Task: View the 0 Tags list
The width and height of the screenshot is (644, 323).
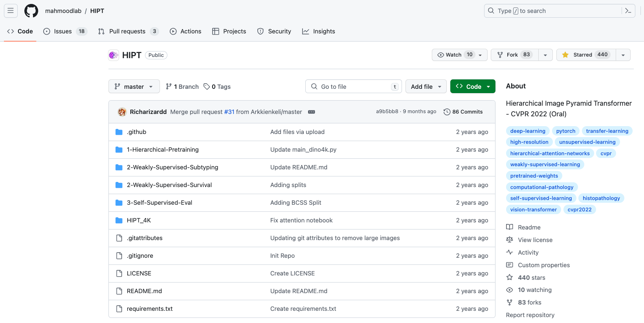Action: (217, 86)
